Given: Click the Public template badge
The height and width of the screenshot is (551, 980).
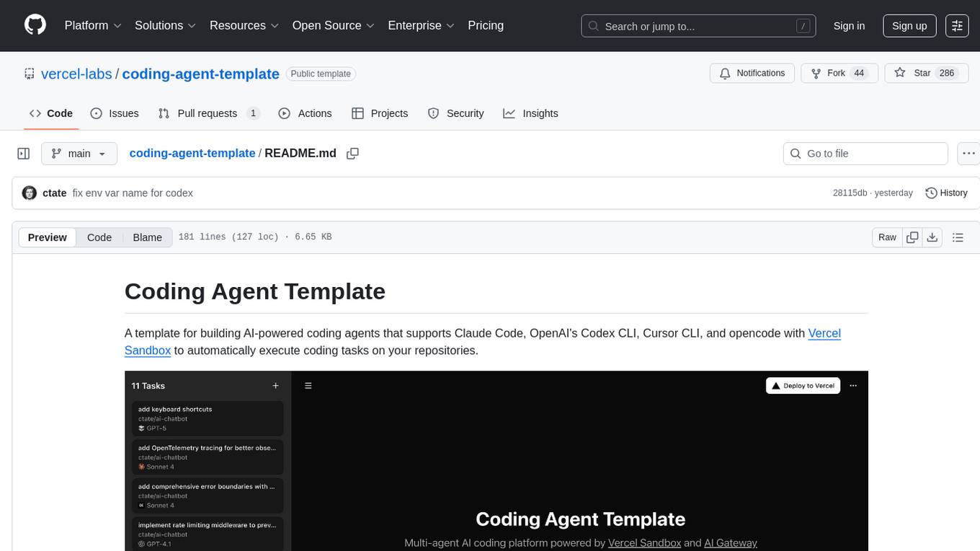Looking at the screenshot, I should [321, 74].
